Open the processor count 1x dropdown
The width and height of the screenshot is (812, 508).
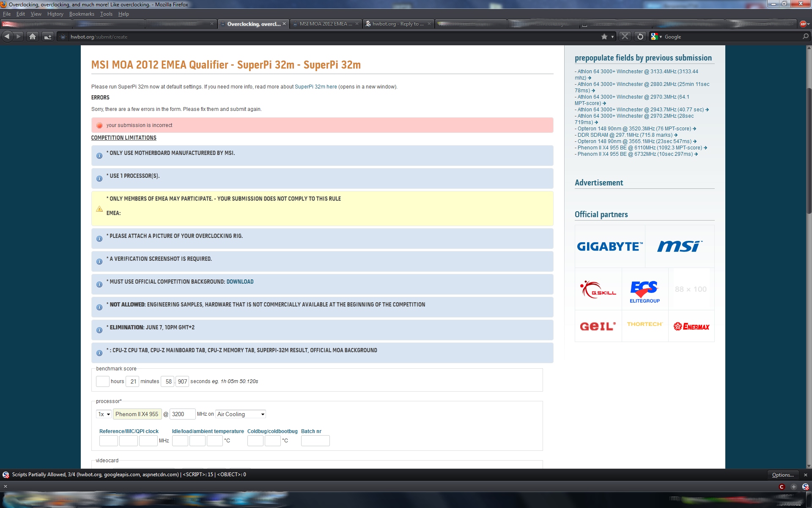pos(104,414)
